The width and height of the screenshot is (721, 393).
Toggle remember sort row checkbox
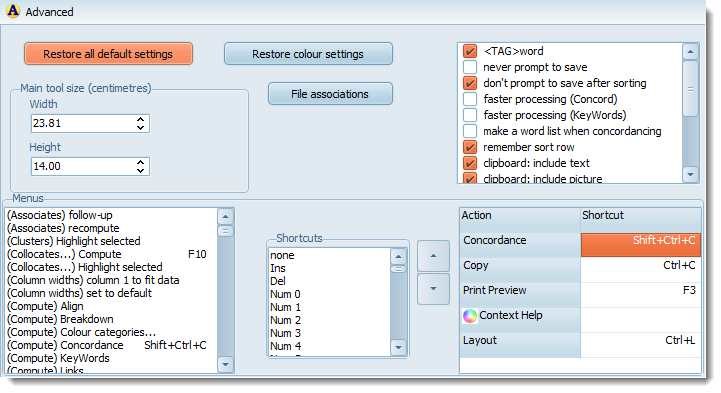(470, 147)
